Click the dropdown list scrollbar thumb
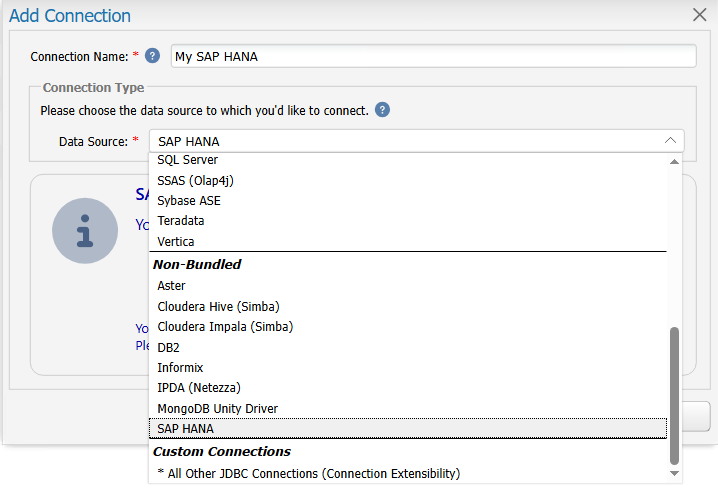The image size is (718, 491). click(x=674, y=396)
